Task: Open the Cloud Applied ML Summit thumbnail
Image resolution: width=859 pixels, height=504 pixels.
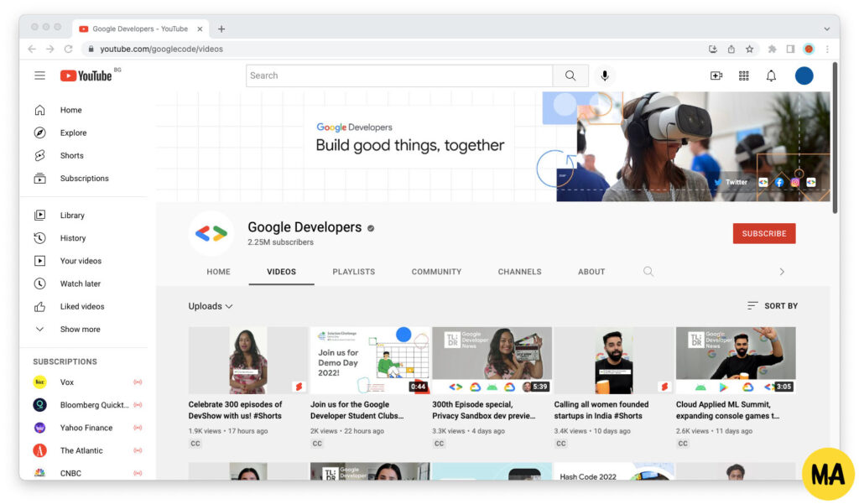Action: (x=736, y=361)
